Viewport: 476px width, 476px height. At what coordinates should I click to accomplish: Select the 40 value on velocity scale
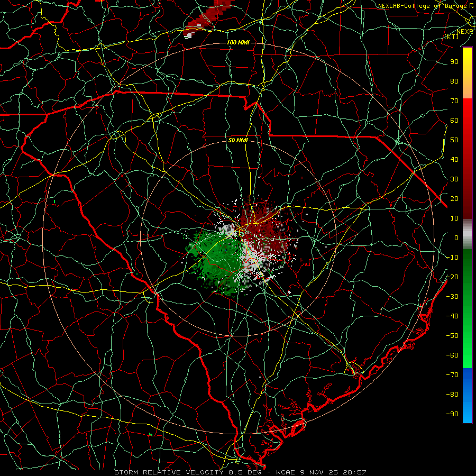tap(454, 159)
